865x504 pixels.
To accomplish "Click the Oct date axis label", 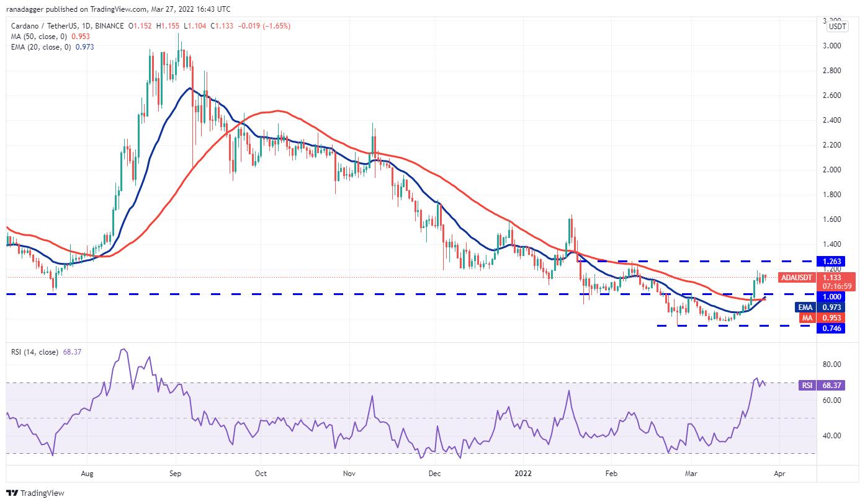I will click(x=260, y=474).
